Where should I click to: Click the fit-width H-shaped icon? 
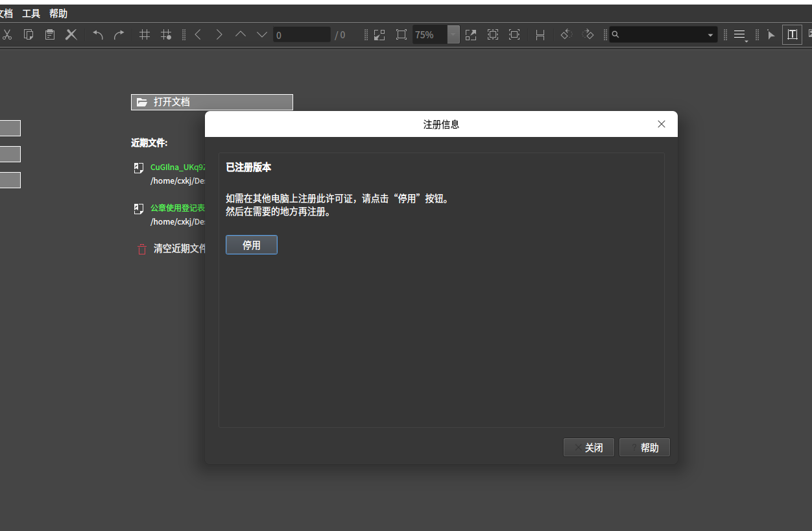540,35
